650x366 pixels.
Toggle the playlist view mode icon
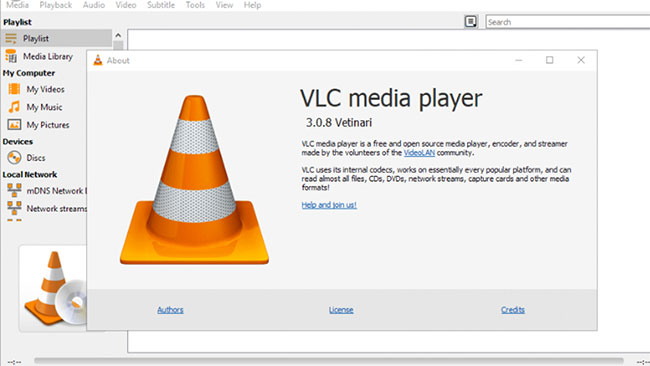point(471,22)
